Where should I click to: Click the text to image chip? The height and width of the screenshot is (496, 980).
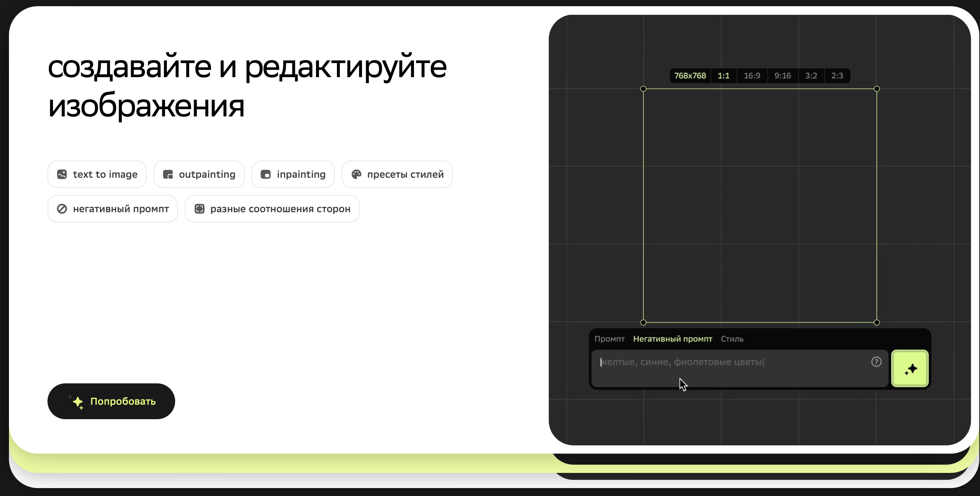pyautogui.click(x=97, y=175)
